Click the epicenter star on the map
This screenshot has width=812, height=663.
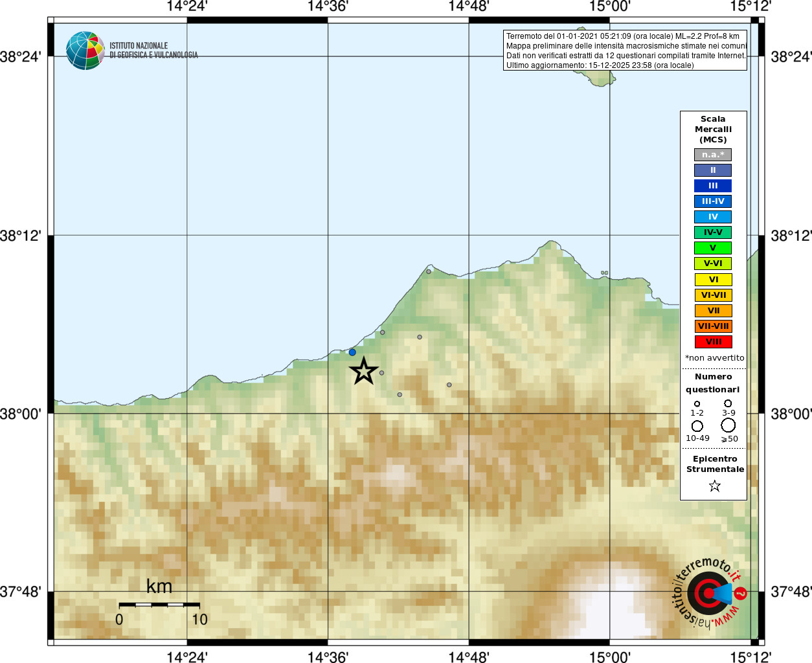click(364, 372)
